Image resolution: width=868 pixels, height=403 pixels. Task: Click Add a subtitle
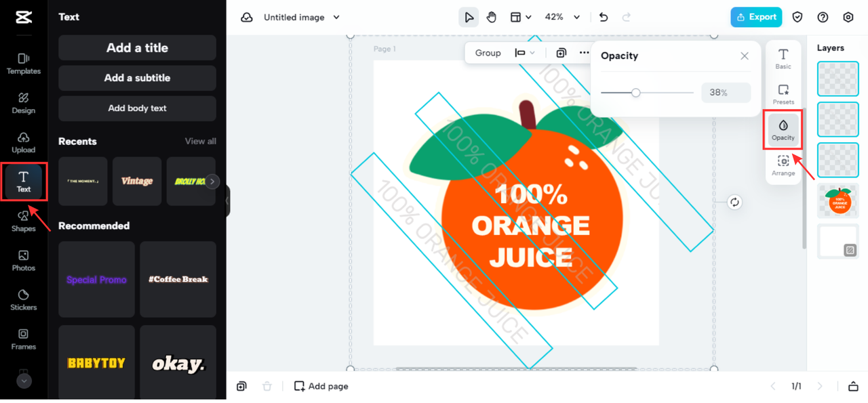point(137,78)
